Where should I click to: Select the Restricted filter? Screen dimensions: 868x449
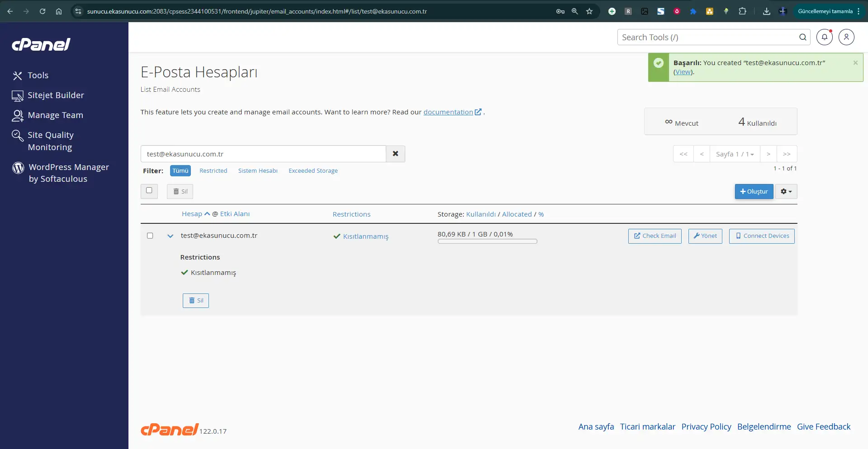coord(213,170)
